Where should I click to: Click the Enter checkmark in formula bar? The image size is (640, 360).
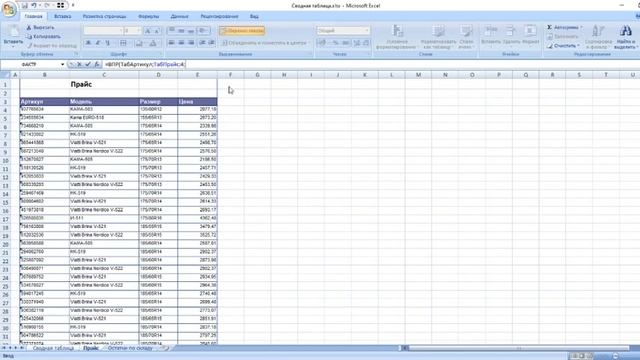88,64
